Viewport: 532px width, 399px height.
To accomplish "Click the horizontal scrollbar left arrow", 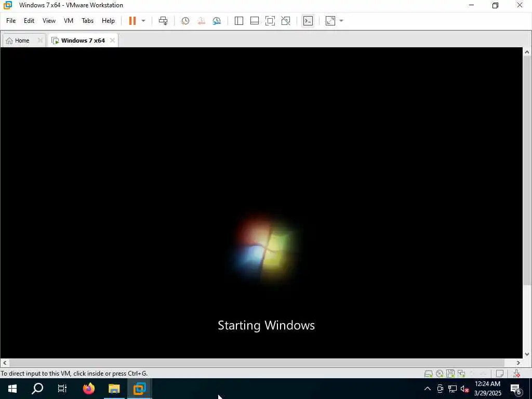I will coord(4,363).
